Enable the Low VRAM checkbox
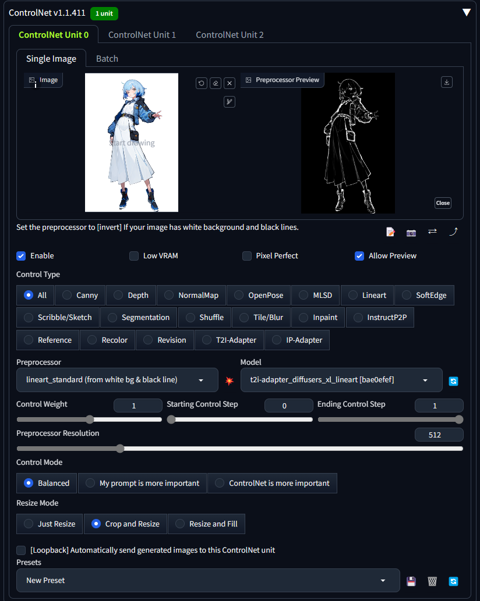 134,256
